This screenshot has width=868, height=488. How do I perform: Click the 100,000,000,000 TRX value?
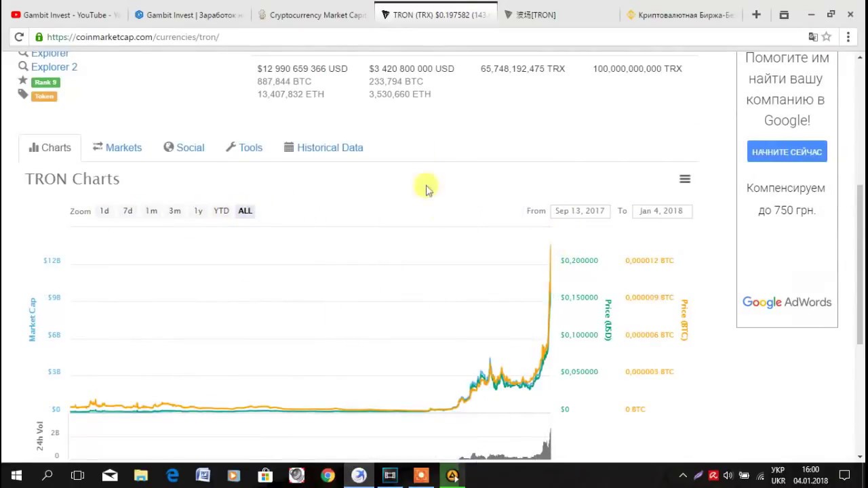click(x=637, y=68)
